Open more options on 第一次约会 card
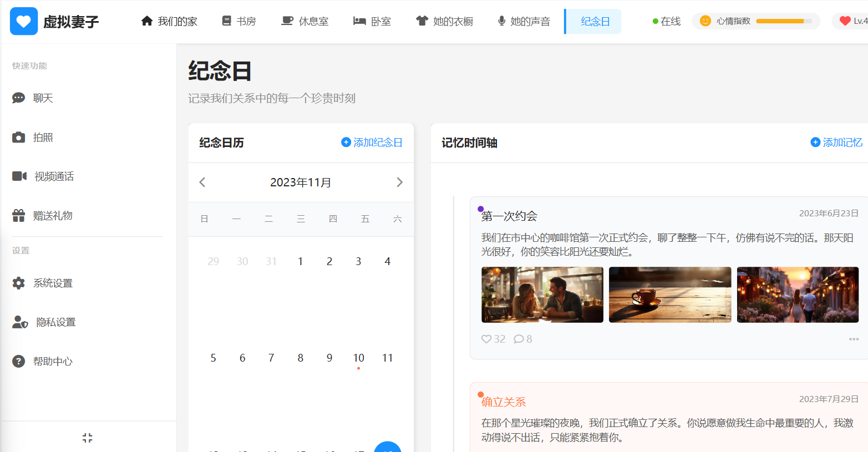The image size is (868, 452). click(x=854, y=339)
